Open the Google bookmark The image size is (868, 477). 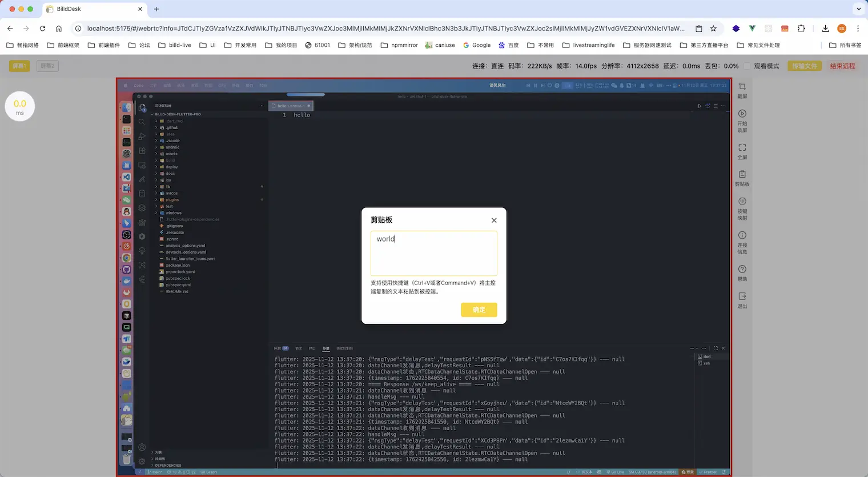[x=476, y=45]
